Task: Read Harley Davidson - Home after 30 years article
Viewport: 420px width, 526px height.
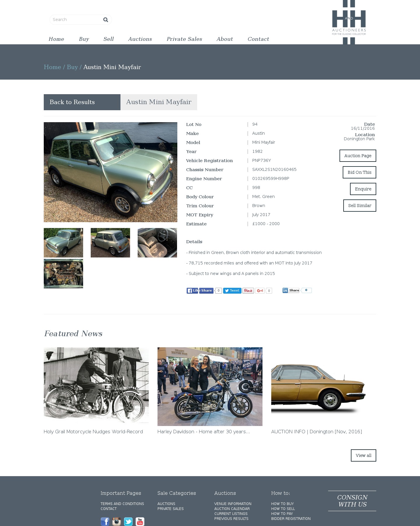Action: [x=204, y=432]
